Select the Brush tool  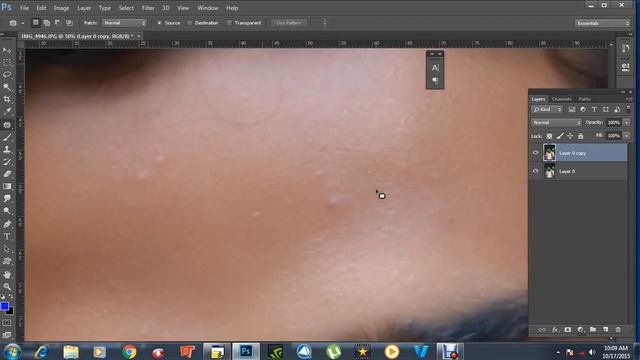7,138
